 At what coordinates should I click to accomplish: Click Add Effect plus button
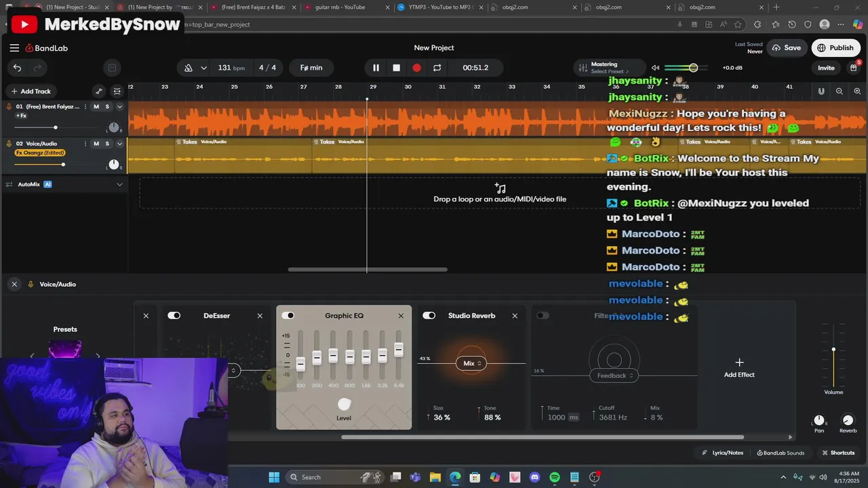click(739, 363)
